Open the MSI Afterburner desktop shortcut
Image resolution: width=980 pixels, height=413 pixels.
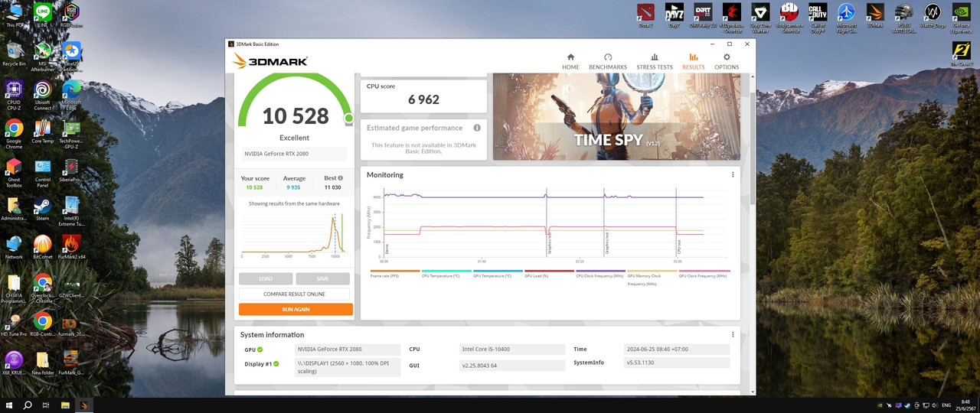pyautogui.click(x=43, y=57)
